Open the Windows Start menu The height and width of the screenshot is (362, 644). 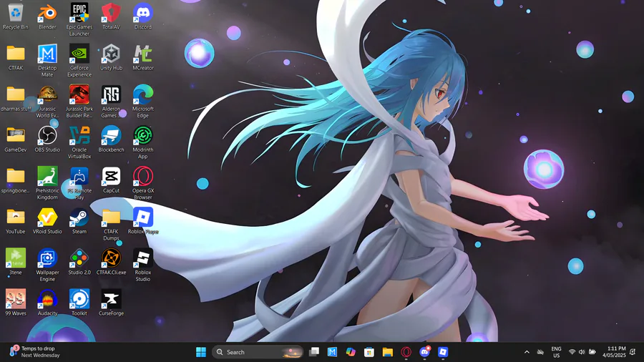tap(201, 352)
